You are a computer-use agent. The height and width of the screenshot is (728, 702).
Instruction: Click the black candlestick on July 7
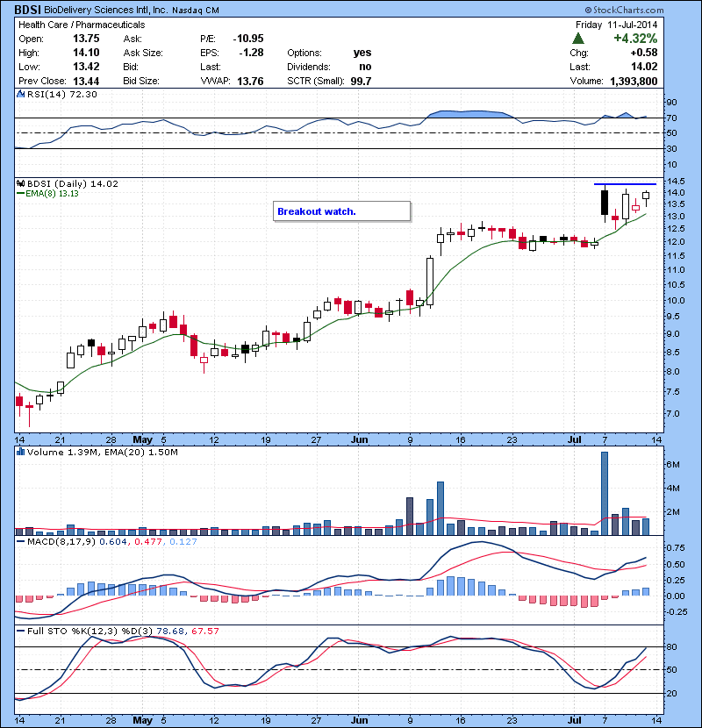tap(605, 203)
